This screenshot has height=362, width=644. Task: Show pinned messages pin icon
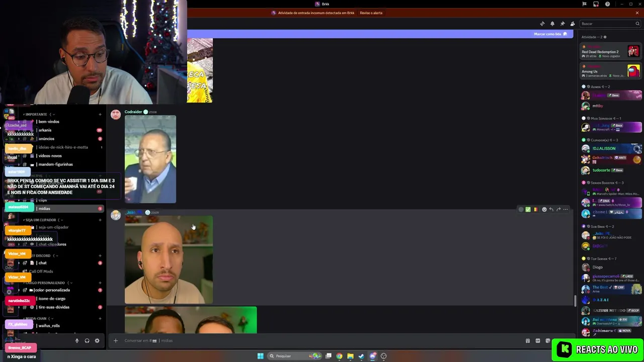click(x=562, y=24)
